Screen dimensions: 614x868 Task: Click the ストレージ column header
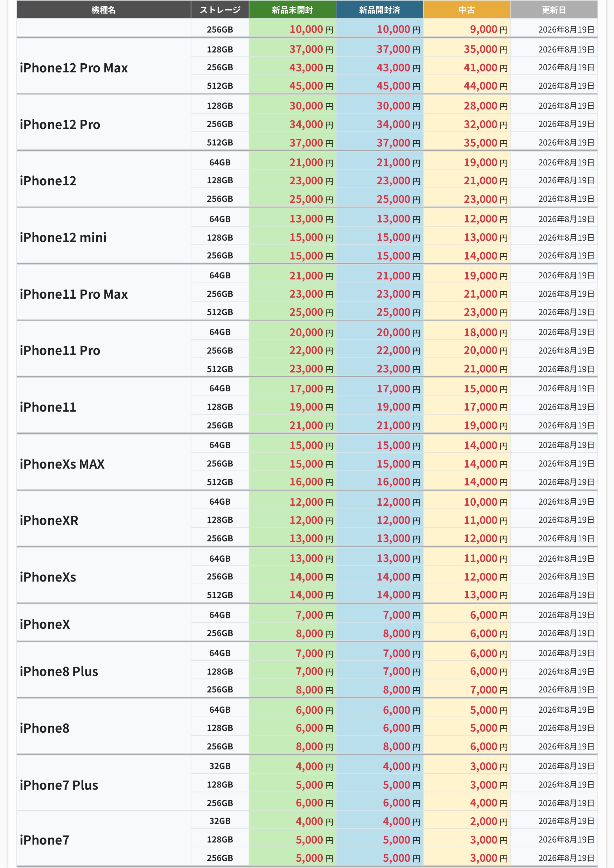(x=220, y=10)
